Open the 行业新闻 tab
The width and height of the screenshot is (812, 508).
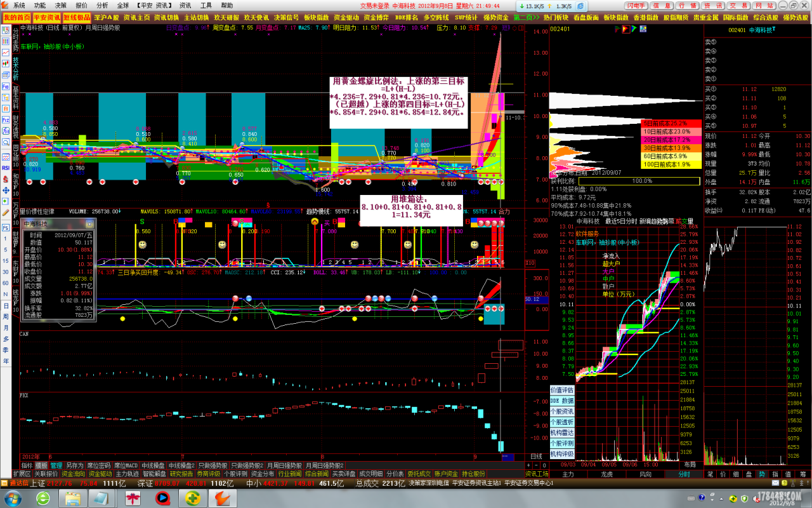click(x=290, y=474)
